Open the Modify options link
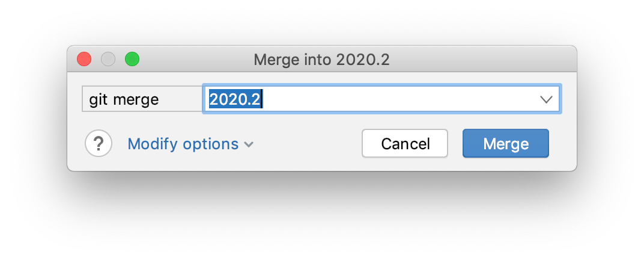This screenshot has width=644, height=260. tap(183, 144)
